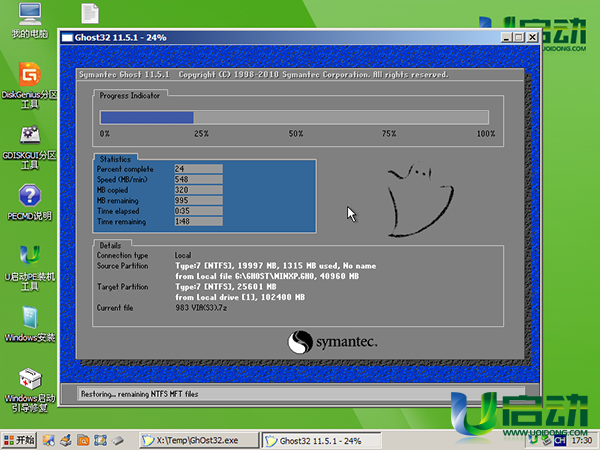Click 'Restoring... remaining NTFS MFT files' status text
Screen dimensions: 600x450
139,394
